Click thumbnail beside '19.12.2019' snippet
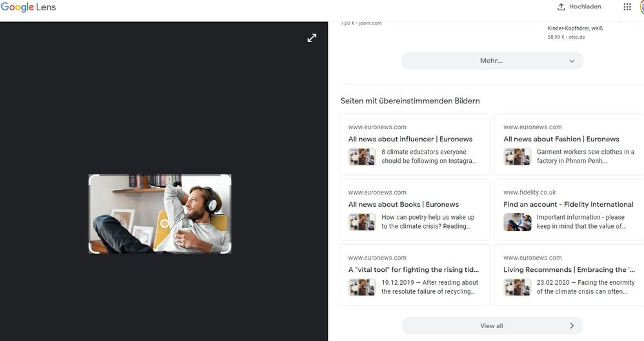Screen dimensions: 644x341 pyautogui.click(x=362, y=287)
